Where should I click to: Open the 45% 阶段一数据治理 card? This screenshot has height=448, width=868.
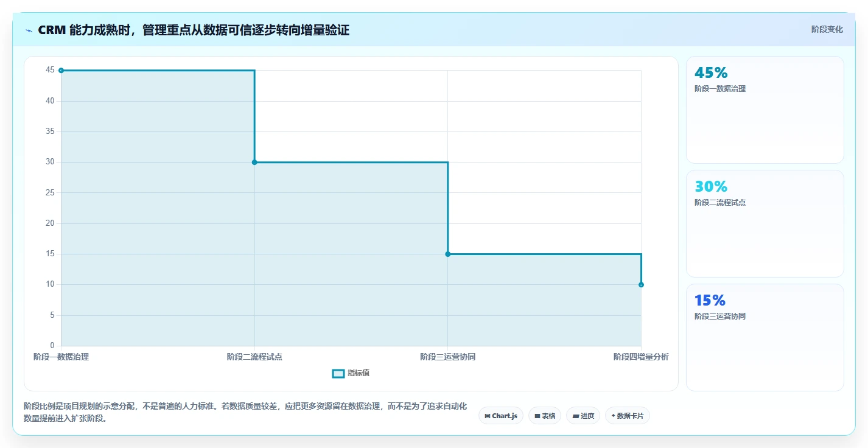pyautogui.click(x=765, y=110)
